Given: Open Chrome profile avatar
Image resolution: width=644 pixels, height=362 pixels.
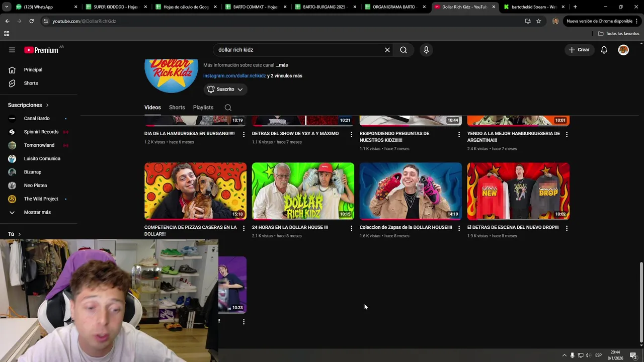Looking at the screenshot, I should (555, 21).
